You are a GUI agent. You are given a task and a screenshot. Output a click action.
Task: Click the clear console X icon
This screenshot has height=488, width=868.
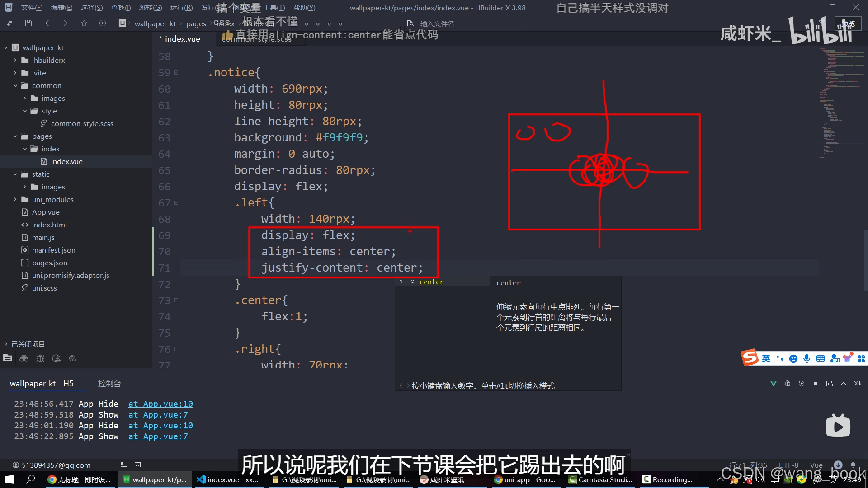tap(858, 384)
